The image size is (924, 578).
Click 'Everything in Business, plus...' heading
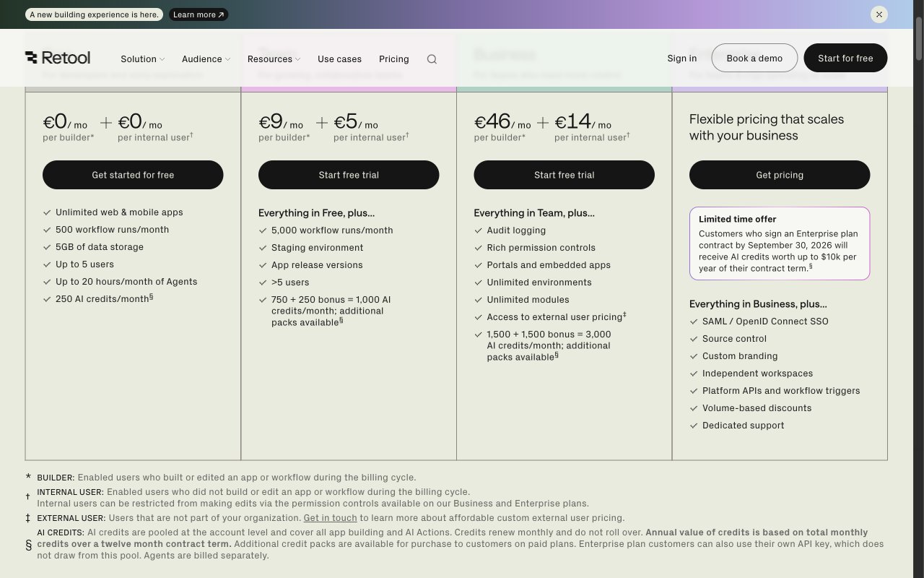click(x=758, y=304)
